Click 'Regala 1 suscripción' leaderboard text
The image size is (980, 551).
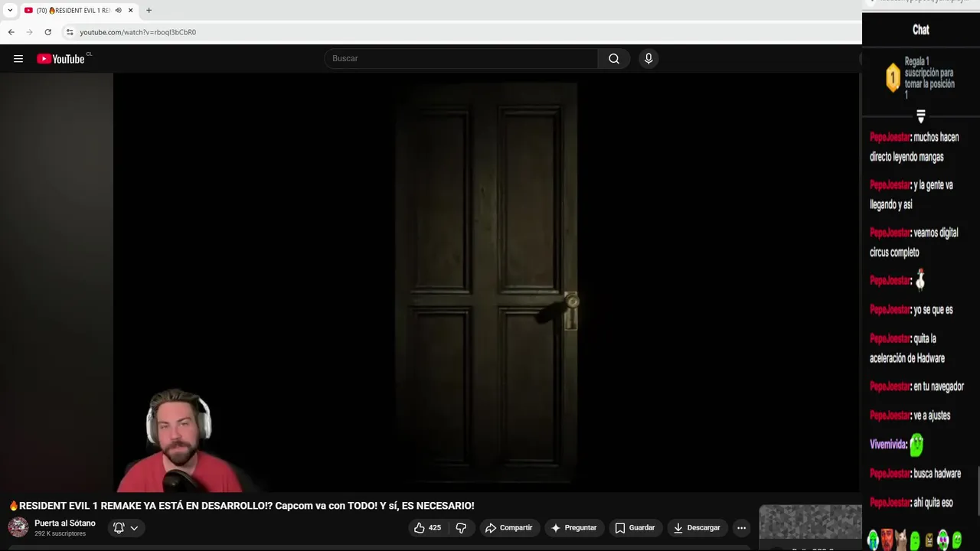click(x=929, y=78)
